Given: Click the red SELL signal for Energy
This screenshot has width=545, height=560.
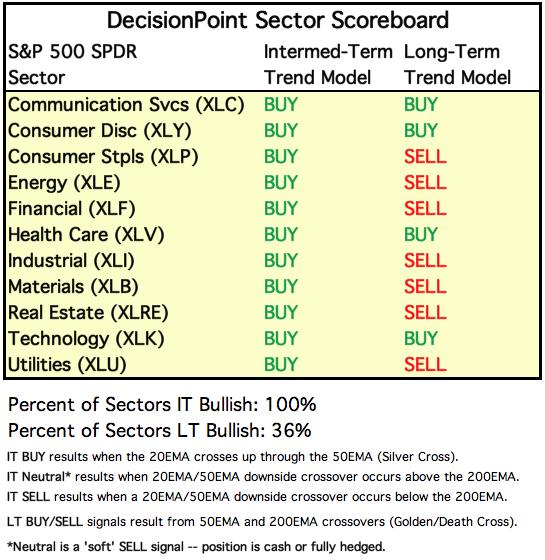Looking at the screenshot, I should (x=425, y=183).
